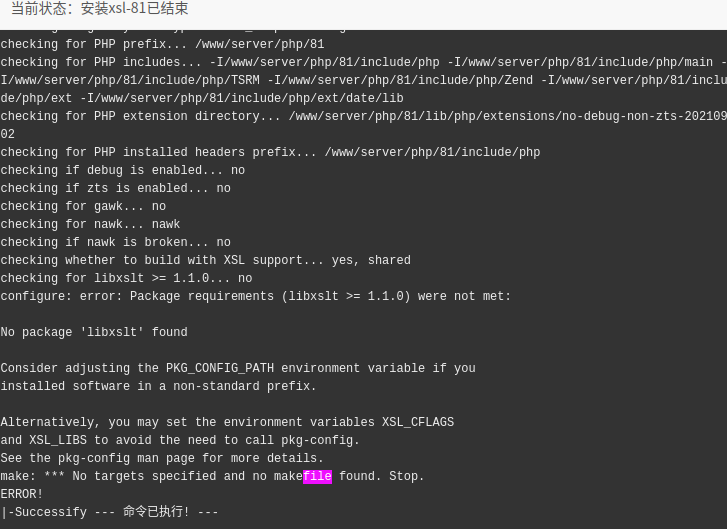Click the highlighted word "file" in log

coord(318,476)
